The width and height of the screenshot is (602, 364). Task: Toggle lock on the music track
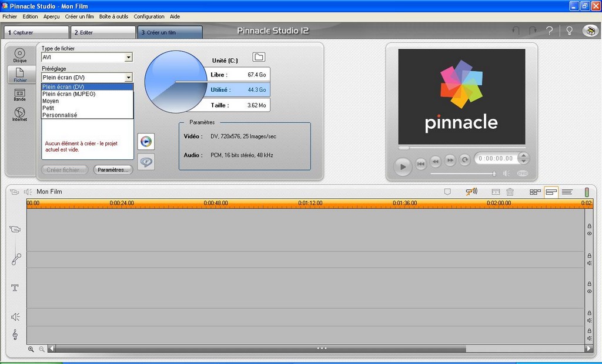tap(589, 331)
